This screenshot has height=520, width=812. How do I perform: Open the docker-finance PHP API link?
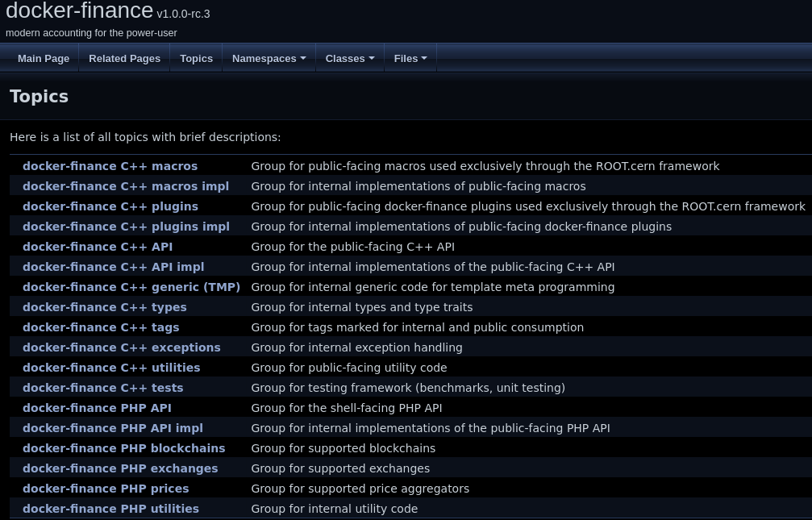(x=97, y=408)
